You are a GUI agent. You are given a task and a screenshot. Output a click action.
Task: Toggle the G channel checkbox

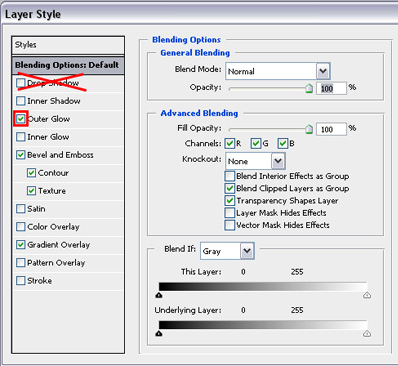click(256, 144)
